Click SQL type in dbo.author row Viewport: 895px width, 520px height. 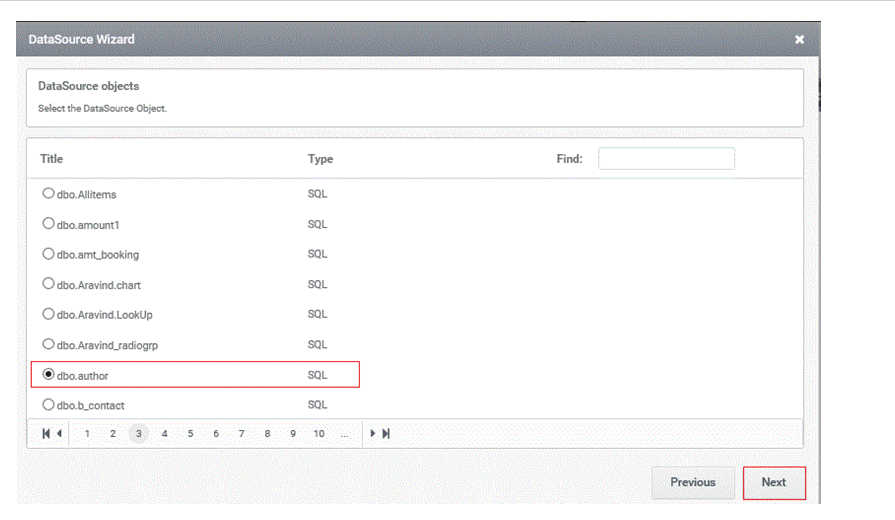(x=317, y=375)
